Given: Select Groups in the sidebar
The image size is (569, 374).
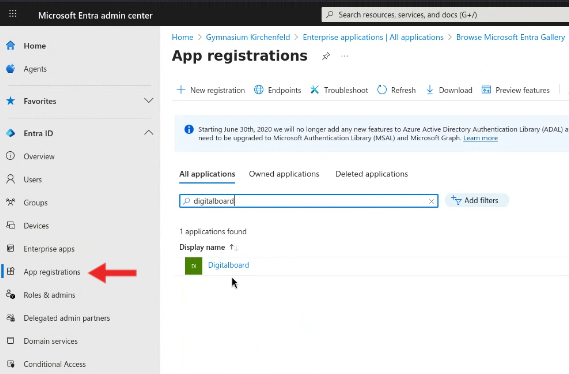Looking at the screenshot, I should coord(36,202).
